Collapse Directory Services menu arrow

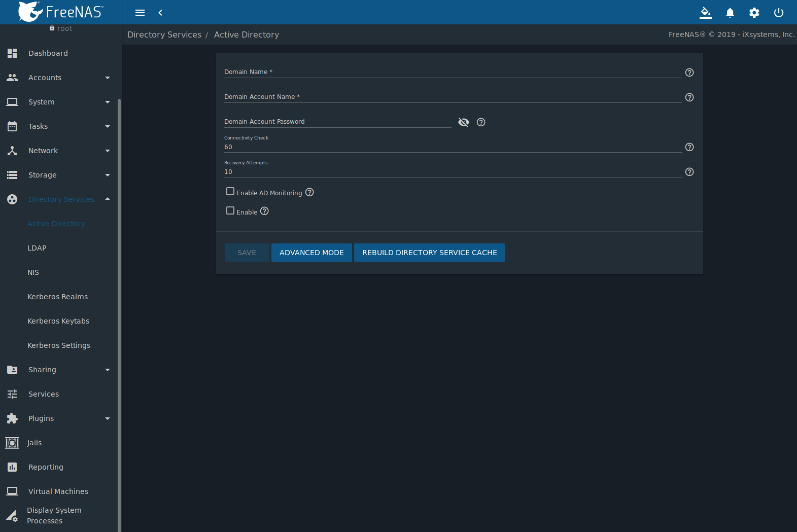coord(108,199)
